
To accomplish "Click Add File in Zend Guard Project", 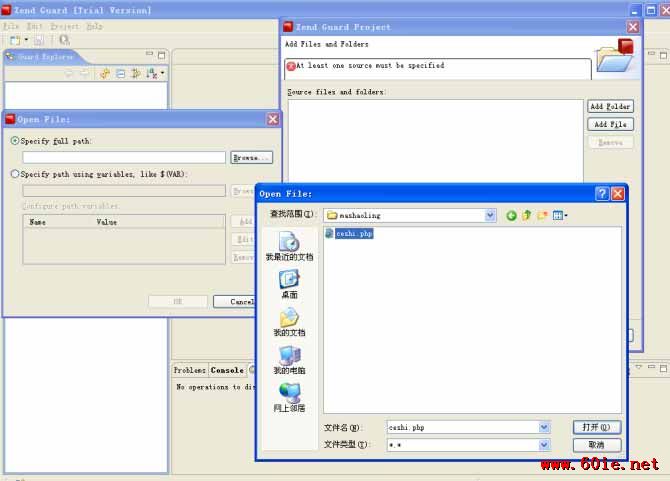I will (x=610, y=124).
